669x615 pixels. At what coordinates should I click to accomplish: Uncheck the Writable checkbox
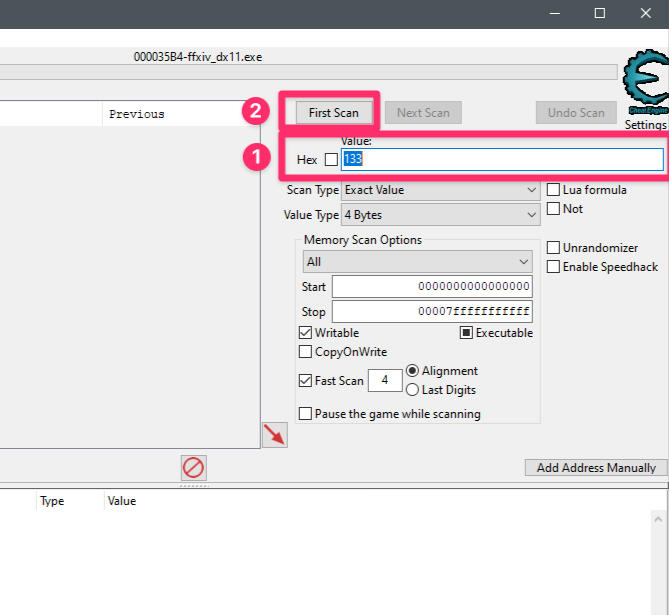[306, 333]
